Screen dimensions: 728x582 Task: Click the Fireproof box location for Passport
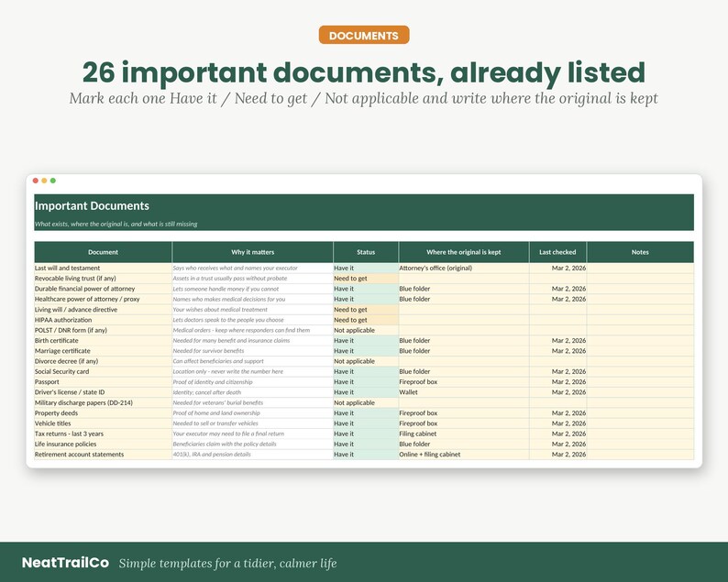pyautogui.click(x=464, y=382)
